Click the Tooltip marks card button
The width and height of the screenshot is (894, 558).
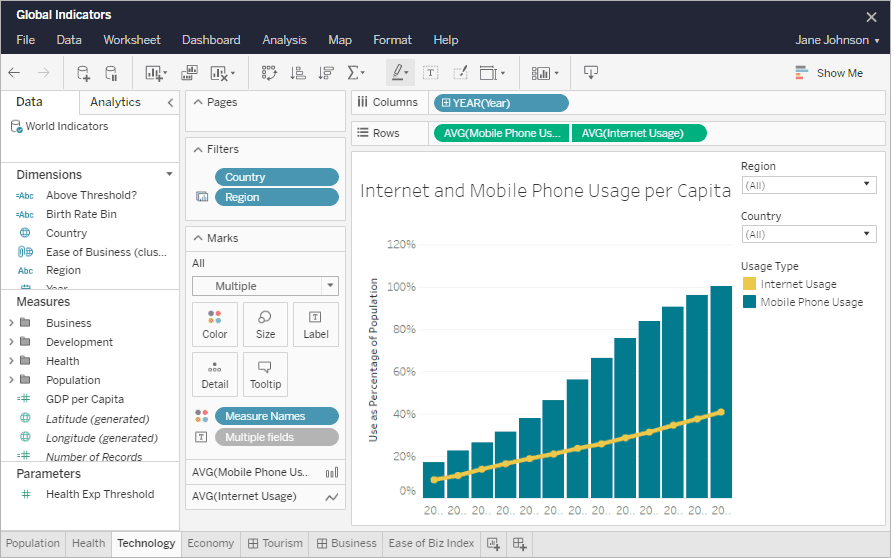[x=265, y=374]
